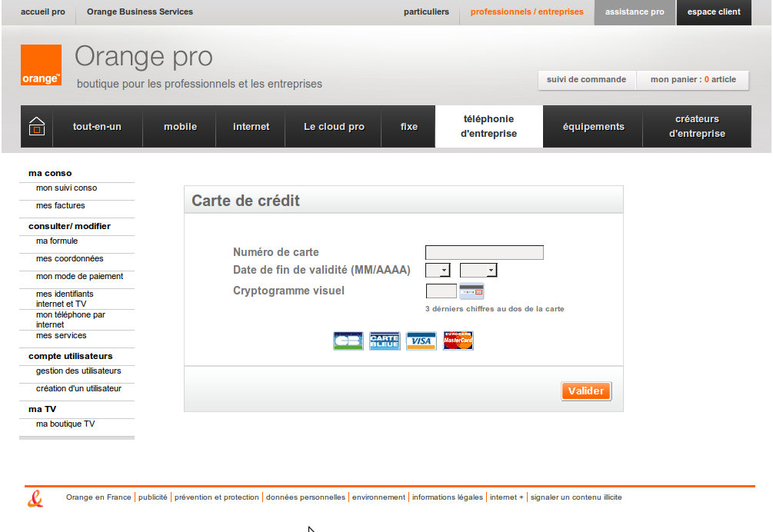Screen dimensions: 773x532
Task: Go to accueil pro
Action: tap(43, 12)
